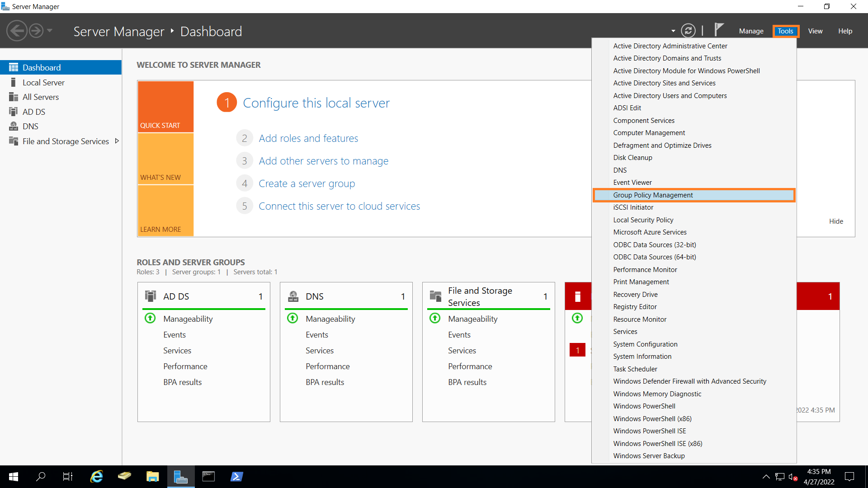Open Windows PowerShell ISE (x86)
868x488 pixels.
click(658, 443)
